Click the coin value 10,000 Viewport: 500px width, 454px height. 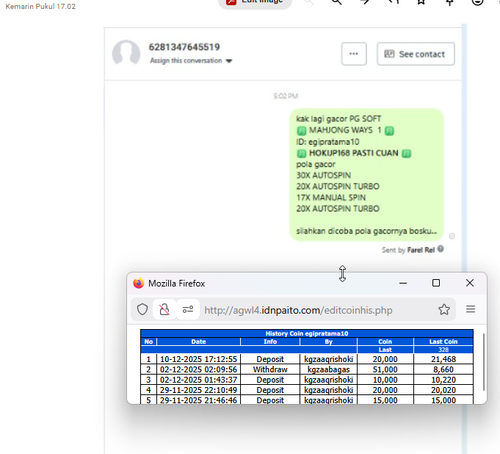(x=385, y=380)
